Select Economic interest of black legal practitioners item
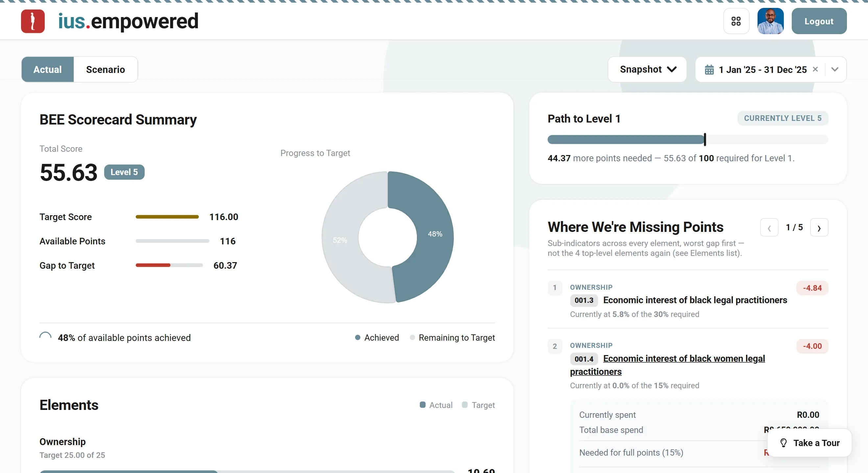This screenshot has height=473, width=868. (x=695, y=300)
